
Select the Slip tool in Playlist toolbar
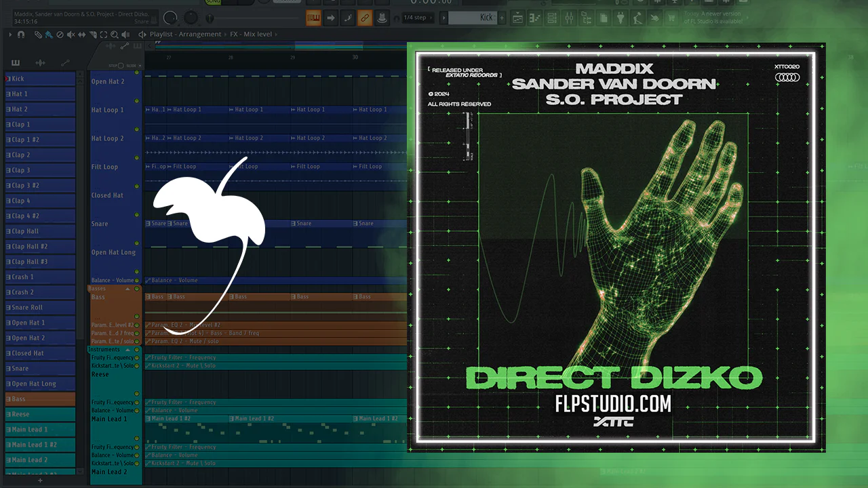[x=81, y=34]
